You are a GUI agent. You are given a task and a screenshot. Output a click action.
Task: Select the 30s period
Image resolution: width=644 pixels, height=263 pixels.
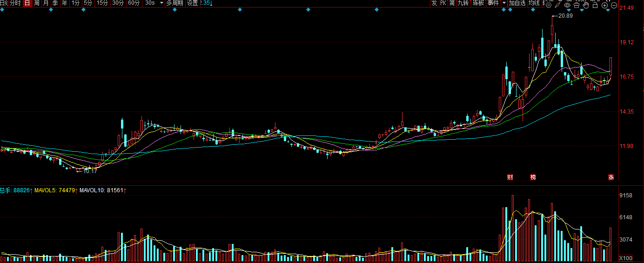point(150,3)
